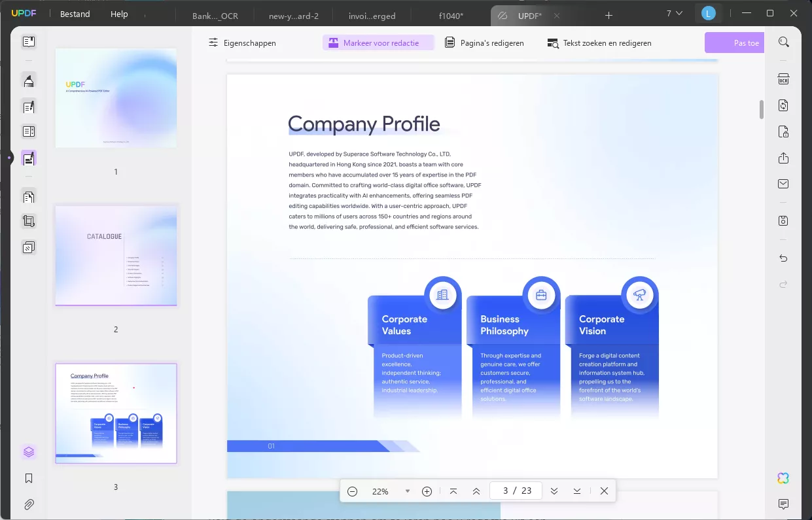Image resolution: width=812 pixels, height=520 pixels.
Task: Switch to the new-y...ard-2 tab
Action: (294, 16)
